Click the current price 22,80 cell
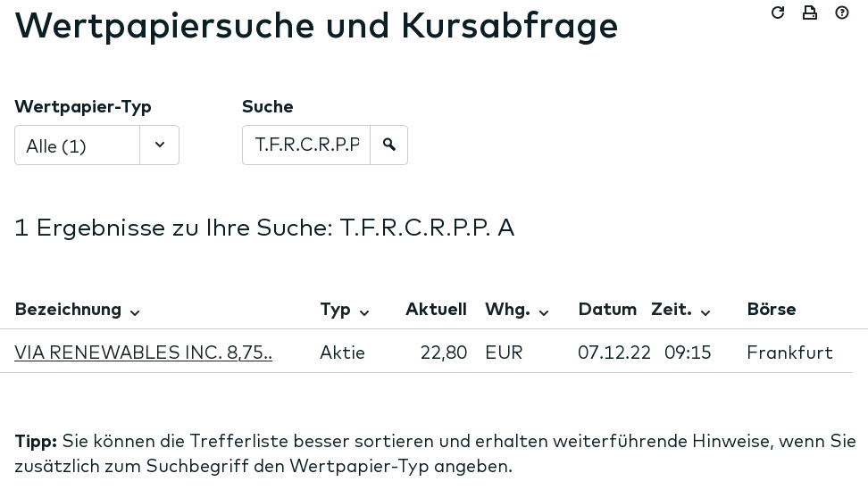Image resolution: width=868 pixels, height=498 pixels. pyautogui.click(x=444, y=353)
